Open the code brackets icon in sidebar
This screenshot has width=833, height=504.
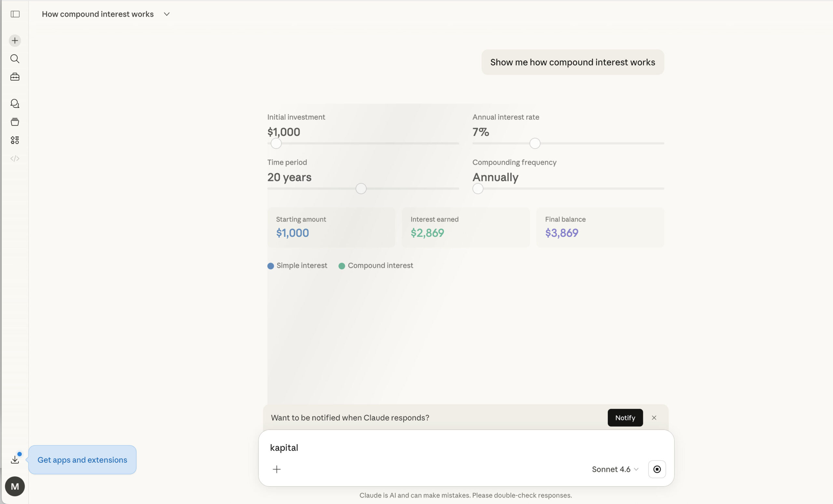point(15,158)
